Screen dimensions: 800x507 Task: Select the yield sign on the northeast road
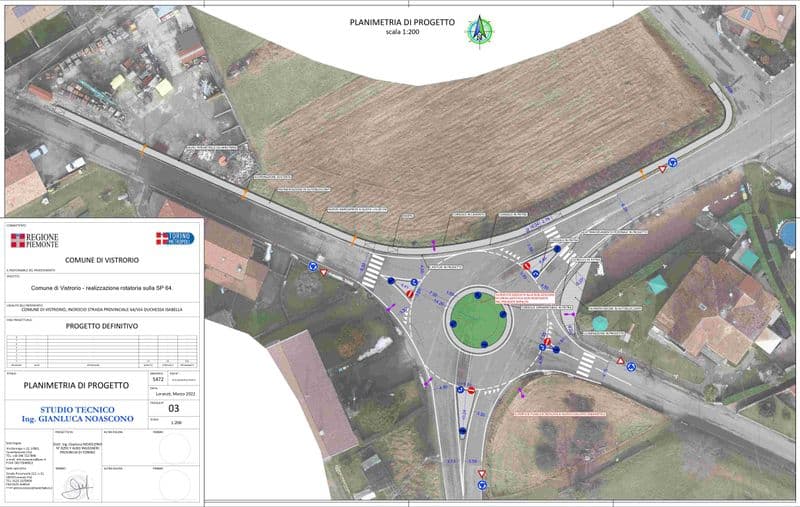click(662, 171)
